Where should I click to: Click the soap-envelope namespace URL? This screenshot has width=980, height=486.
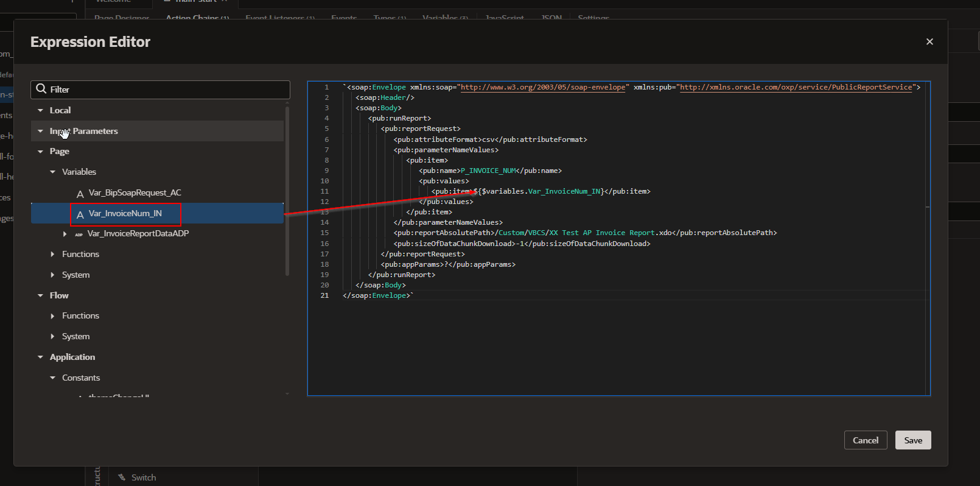(543, 87)
